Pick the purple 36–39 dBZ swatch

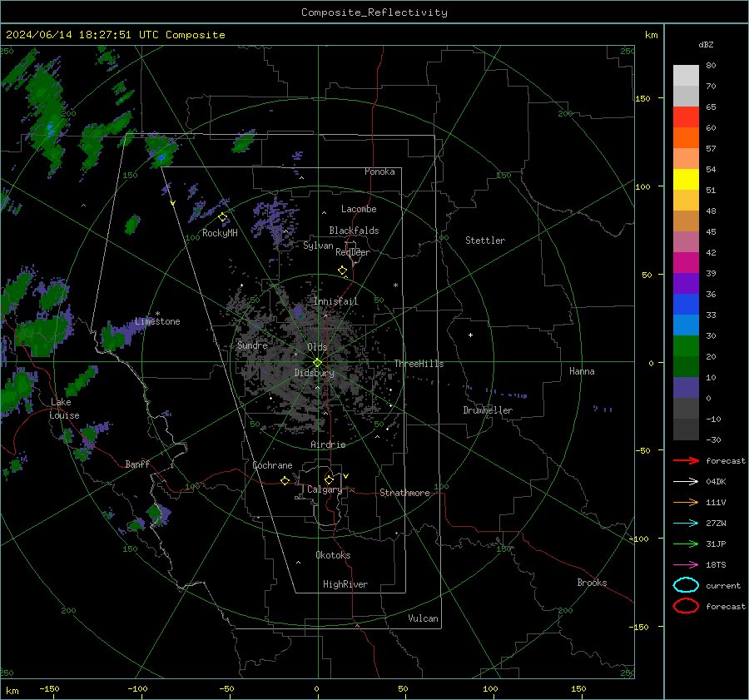click(686, 283)
